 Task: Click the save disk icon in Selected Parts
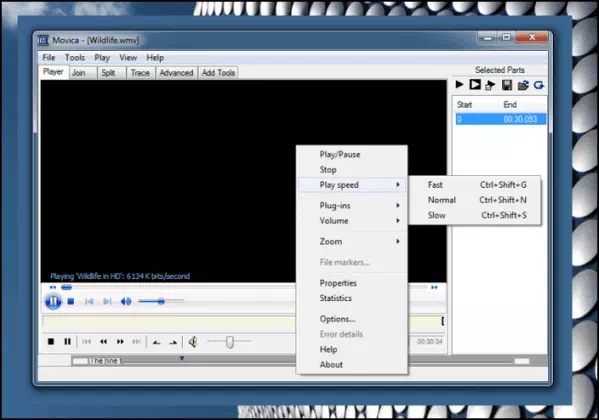click(x=507, y=85)
